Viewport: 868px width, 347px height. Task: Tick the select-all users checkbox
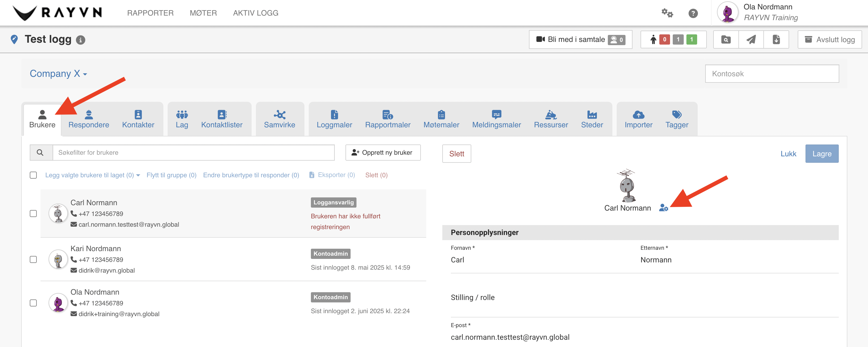coord(33,175)
